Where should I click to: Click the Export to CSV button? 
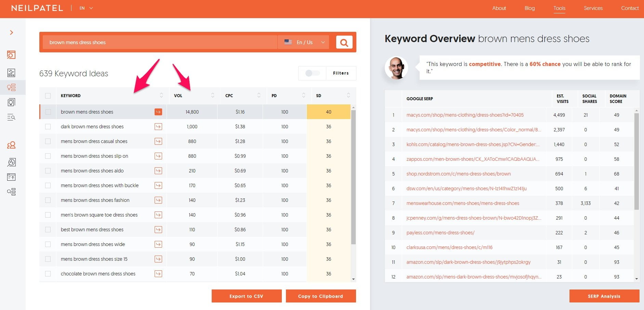coord(247,296)
